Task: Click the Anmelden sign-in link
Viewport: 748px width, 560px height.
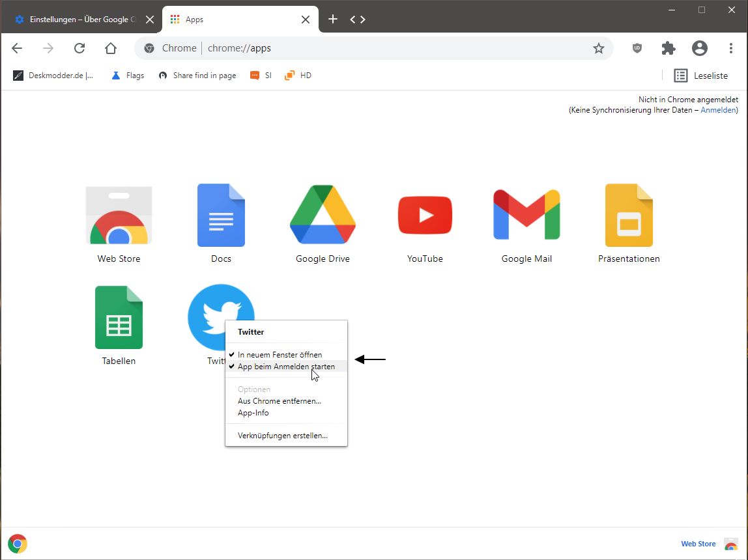Action: [718, 110]
